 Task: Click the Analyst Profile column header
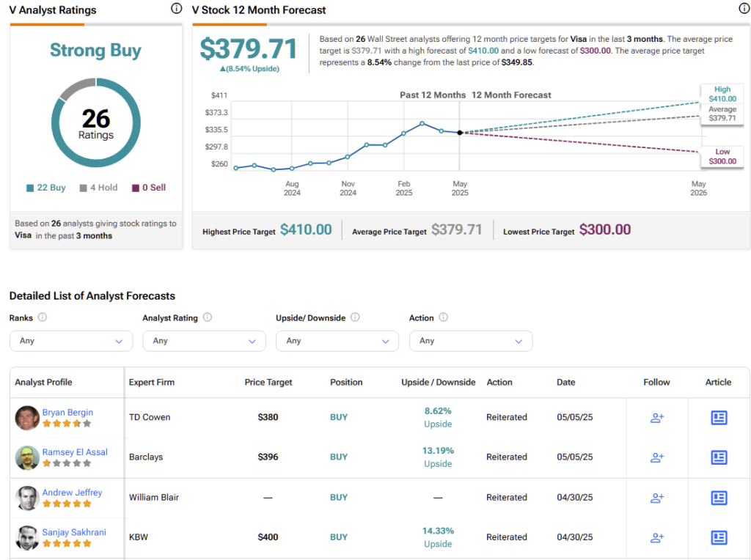43,382
